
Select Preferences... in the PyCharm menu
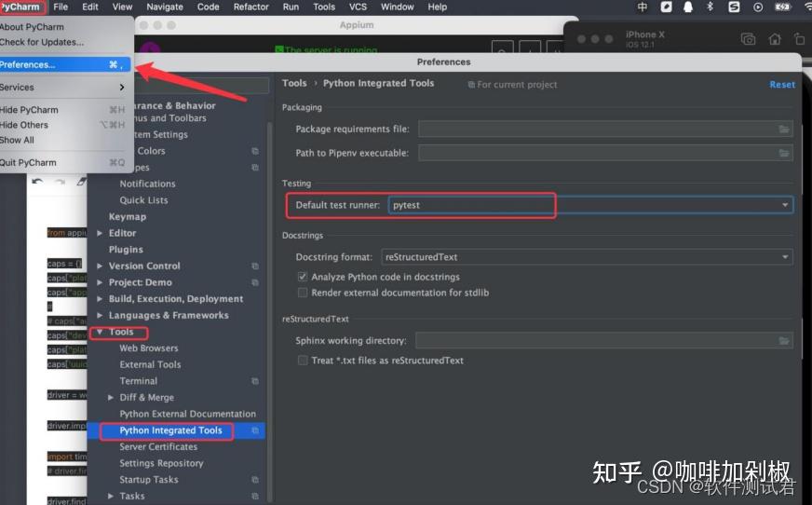click(65, 64)
